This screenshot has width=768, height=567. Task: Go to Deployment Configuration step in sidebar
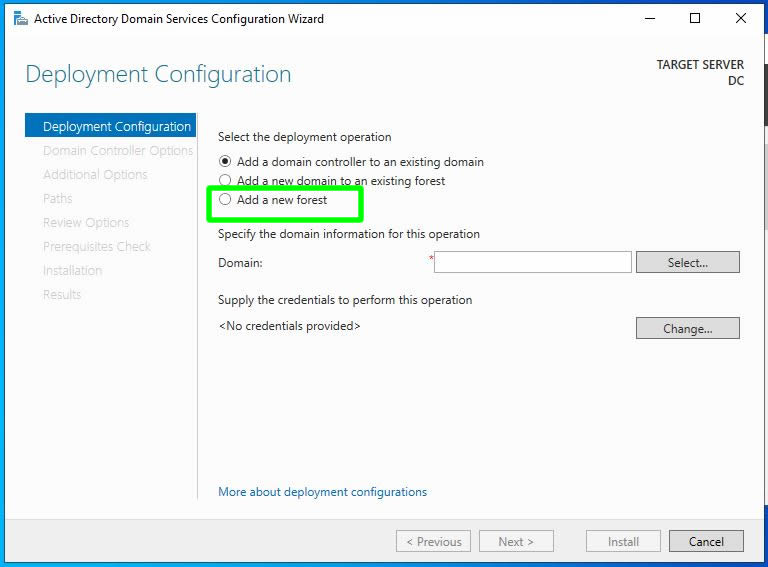click(x=116, y=127)
